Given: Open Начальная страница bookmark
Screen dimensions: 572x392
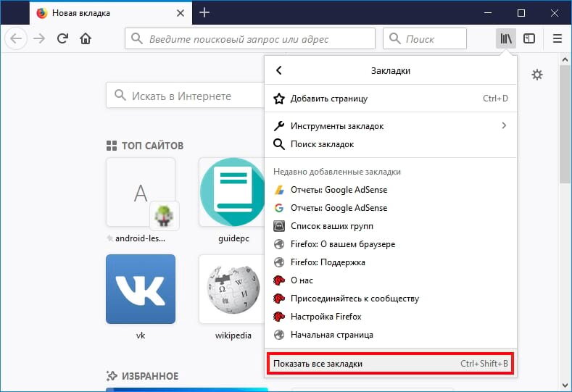Looking at the screenshot, I should pyautogui.click(x=390, y=335).
